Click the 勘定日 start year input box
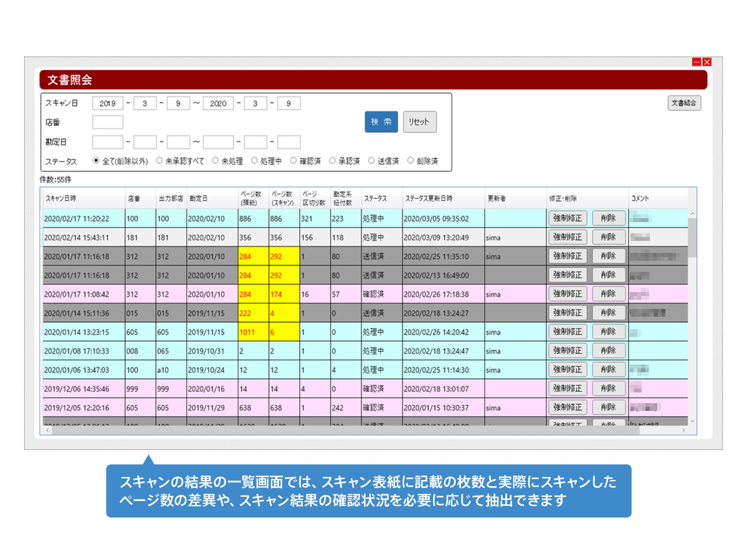 pos(108,142)
